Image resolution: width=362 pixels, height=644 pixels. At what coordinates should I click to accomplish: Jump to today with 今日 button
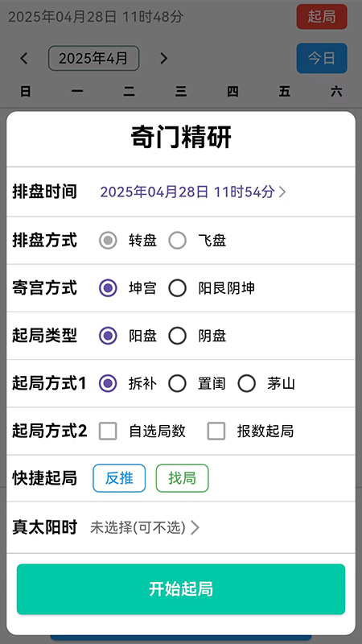pos(322,58)
